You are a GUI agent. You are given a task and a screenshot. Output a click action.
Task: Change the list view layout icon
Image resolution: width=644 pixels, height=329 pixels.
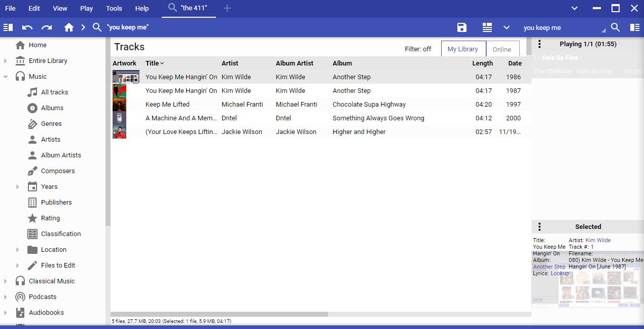pos(487,27)
